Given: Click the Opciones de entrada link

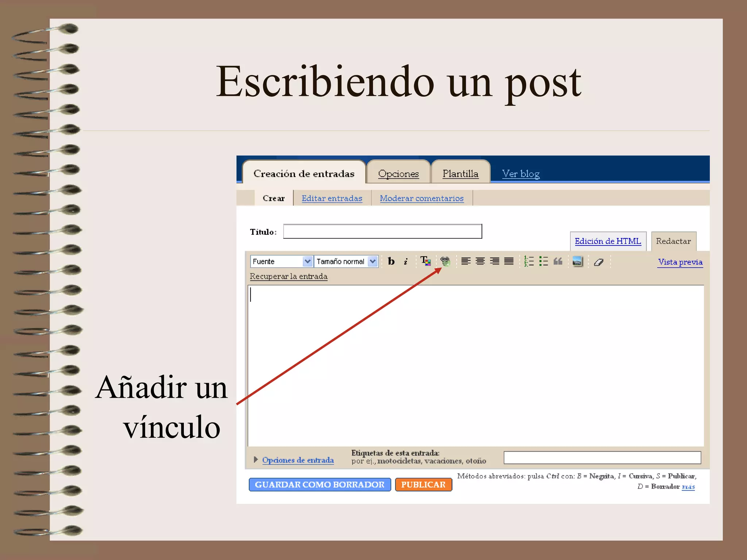Looking at the screenshot, I should tap(298, 460).
